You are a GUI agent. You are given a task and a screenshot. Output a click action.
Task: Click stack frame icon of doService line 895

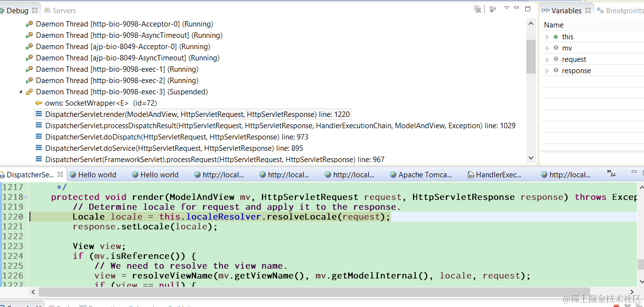point(39,148)
